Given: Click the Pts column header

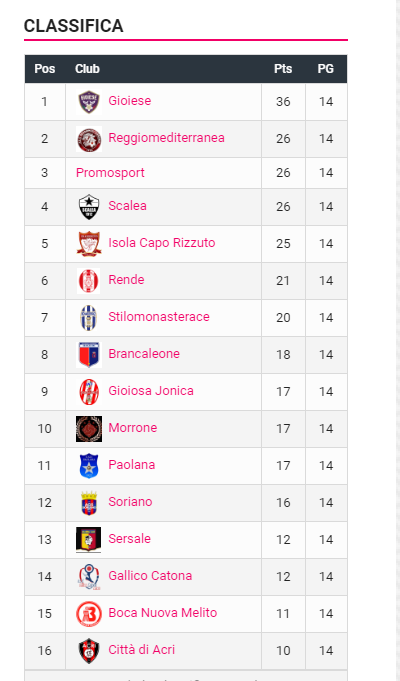Looking at the screenshot, I should point(283,69).
